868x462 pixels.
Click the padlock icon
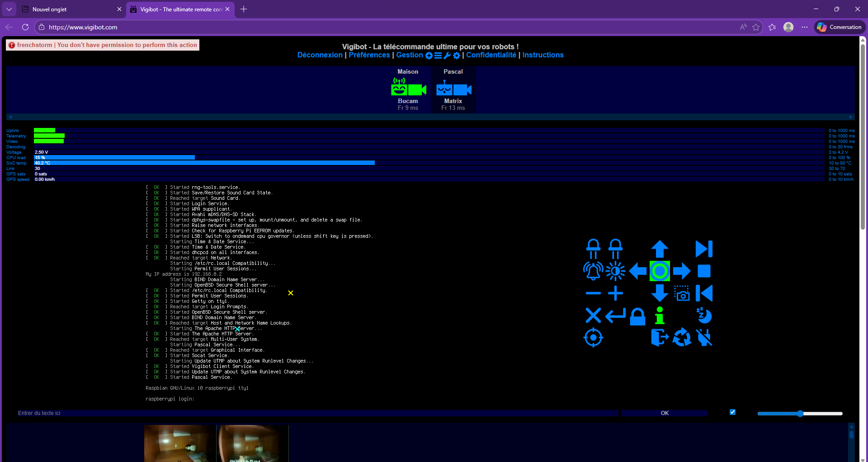[x=637, y=316]
